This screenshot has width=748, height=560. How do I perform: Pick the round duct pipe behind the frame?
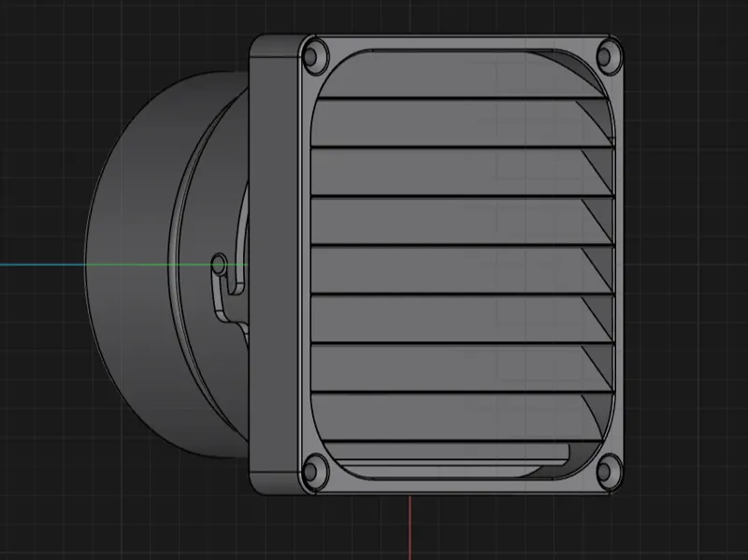pos(167,266)
